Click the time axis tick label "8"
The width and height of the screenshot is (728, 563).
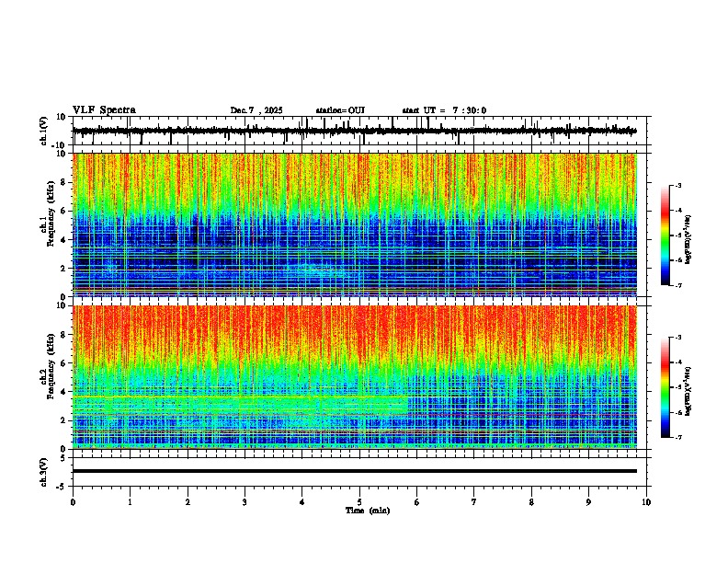click(531, 502)
